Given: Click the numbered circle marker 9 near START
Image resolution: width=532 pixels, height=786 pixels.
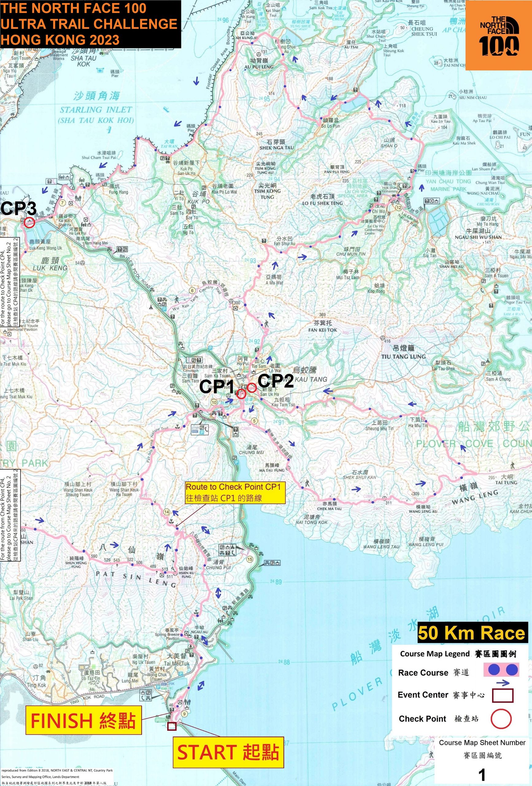Looking at the screenshot, I should [184, 714].
